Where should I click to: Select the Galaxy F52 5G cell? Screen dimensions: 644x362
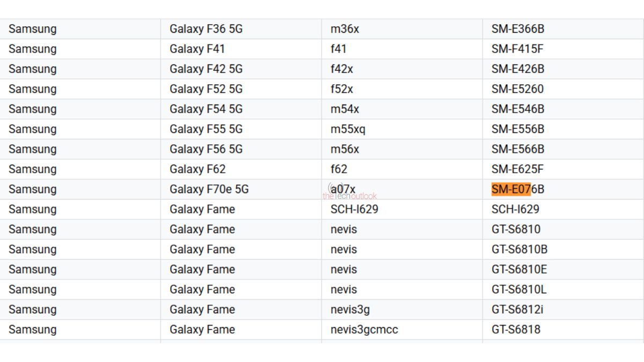point(206,89)
